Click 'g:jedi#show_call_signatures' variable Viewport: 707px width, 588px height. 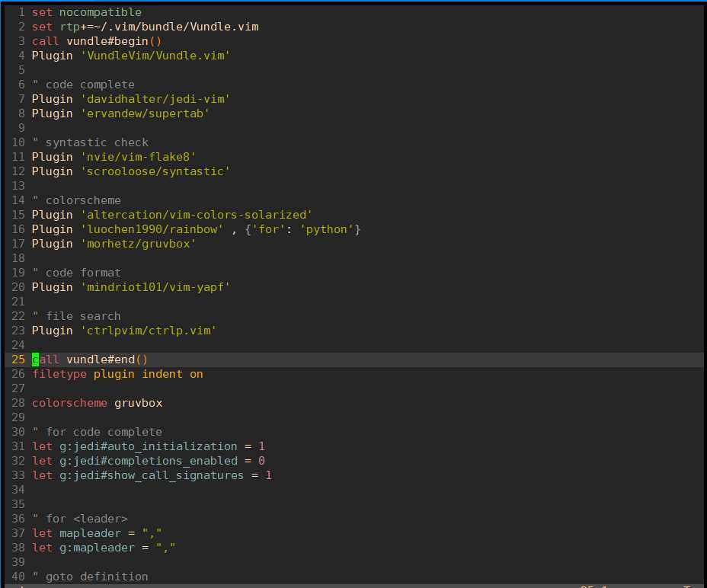click(152, 475)
